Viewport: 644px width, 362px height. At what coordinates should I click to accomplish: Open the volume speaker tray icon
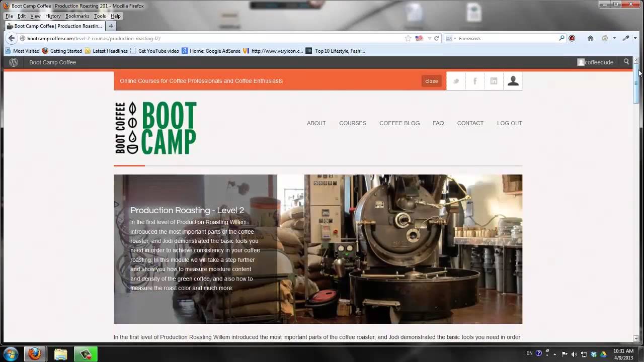[x=574, y=354]
